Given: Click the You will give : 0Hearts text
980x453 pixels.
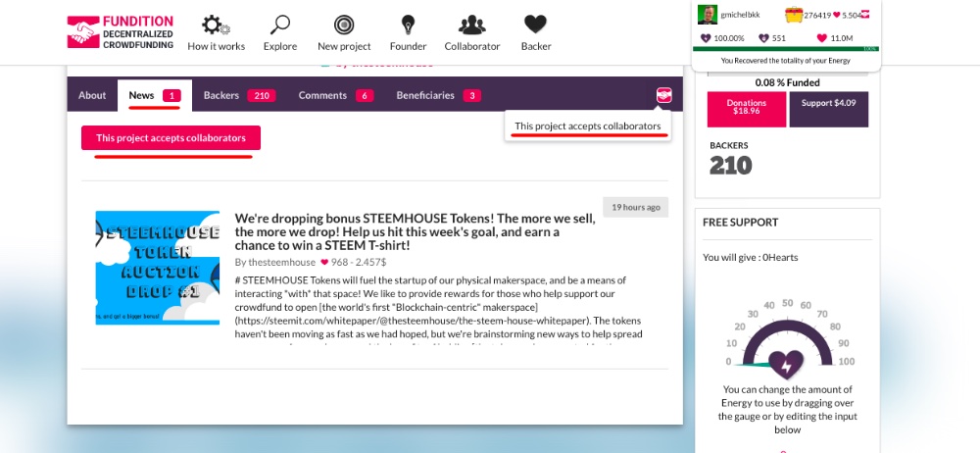Looking at the screenshot, I should pyautogui.click(x=750, y=257).
